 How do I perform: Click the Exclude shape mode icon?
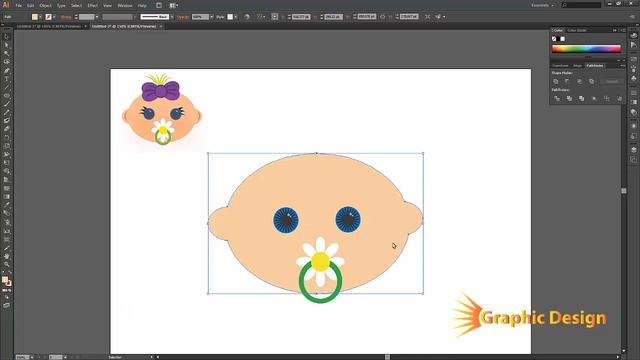(592, 81)
